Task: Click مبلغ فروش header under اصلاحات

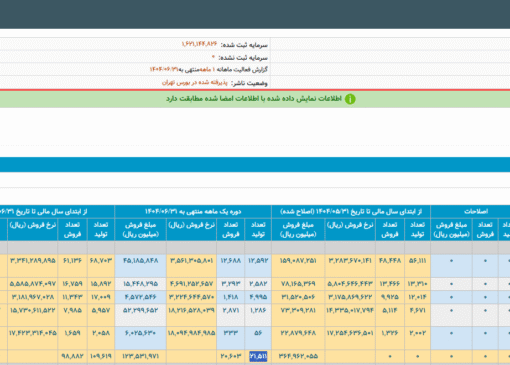Action: [451, 229]
